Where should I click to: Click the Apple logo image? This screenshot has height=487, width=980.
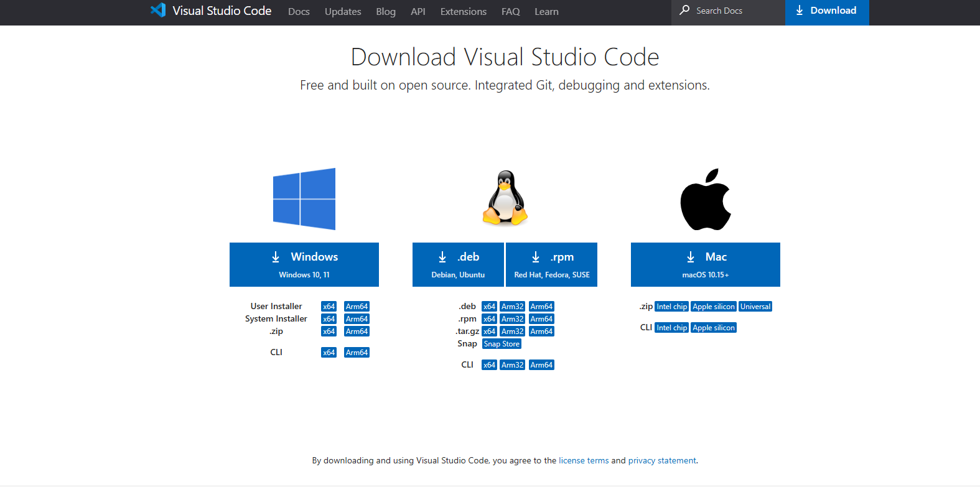click(x=706, y=199)
